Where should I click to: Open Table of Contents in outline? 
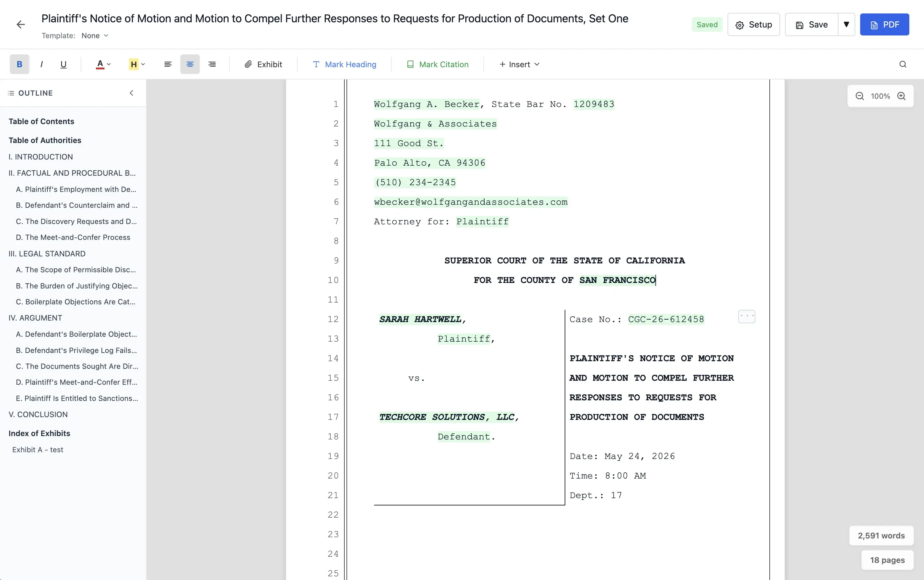pos(42,121)
